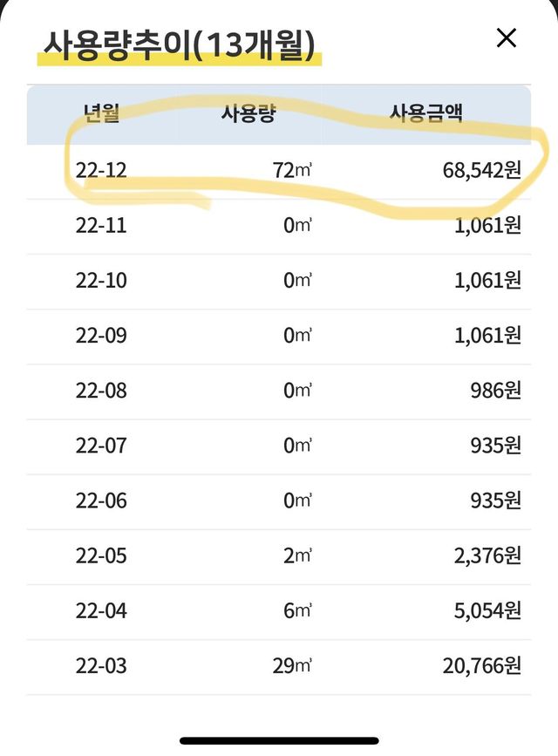Image resolution: width=558 pixels, height=756 pixels.
Task: Tap the 5,054원 amount
Action: (487, 611)
